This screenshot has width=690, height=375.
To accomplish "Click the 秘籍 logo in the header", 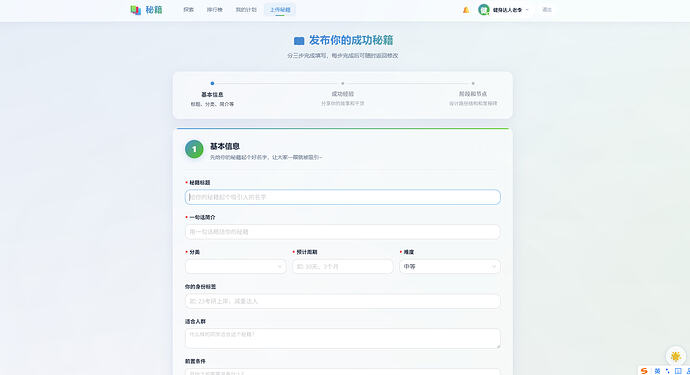I will [x=147, y=10].
